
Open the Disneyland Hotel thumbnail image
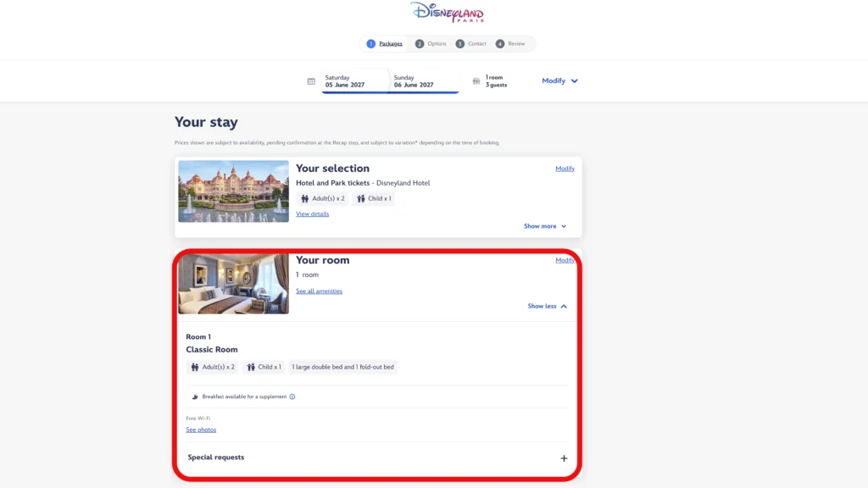[x=234, y=191]
